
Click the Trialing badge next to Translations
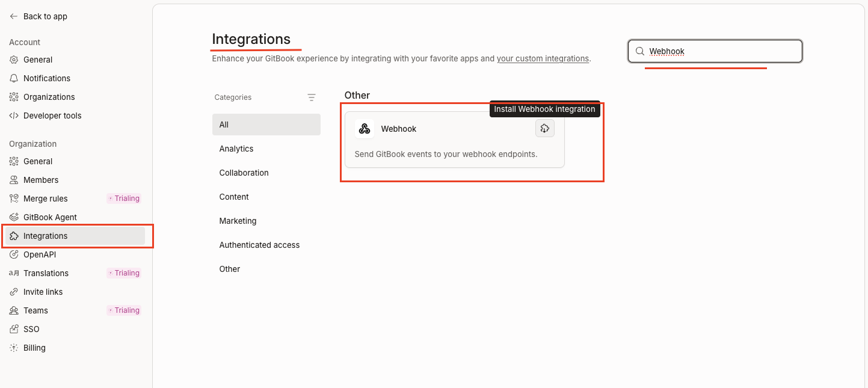(124, 273)
